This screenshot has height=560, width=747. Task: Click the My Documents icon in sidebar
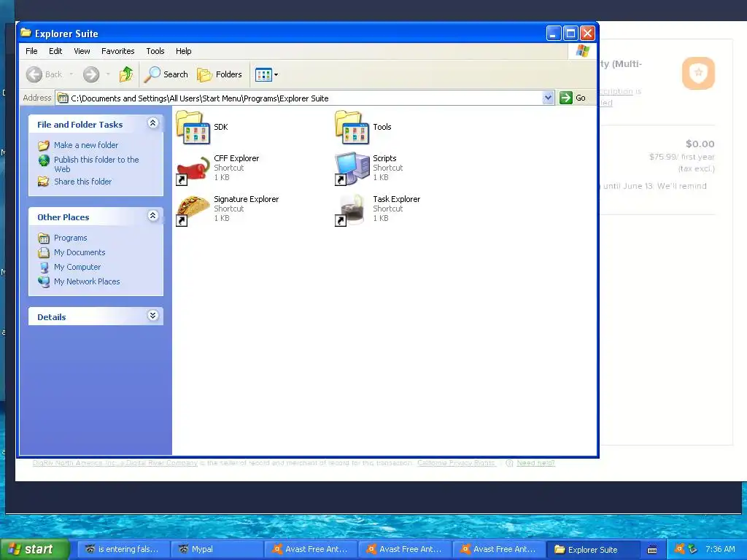[43, 252]
